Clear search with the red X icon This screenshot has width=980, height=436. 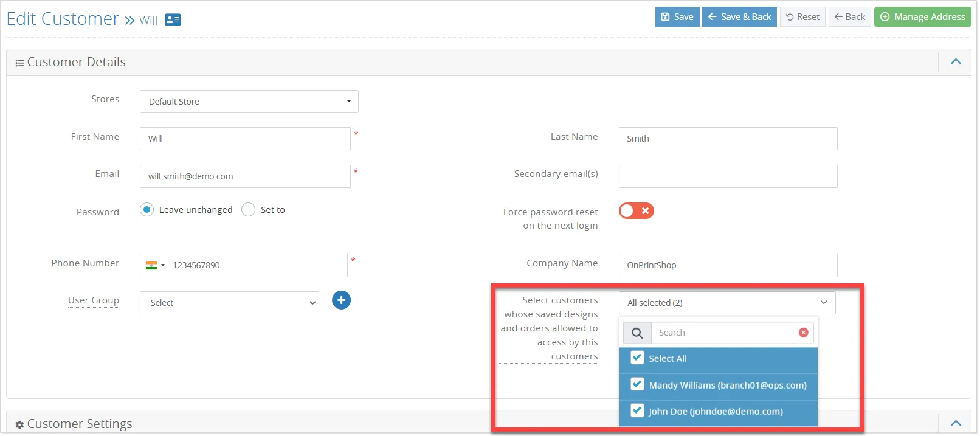pyautogui.click(x=803, y=333)
